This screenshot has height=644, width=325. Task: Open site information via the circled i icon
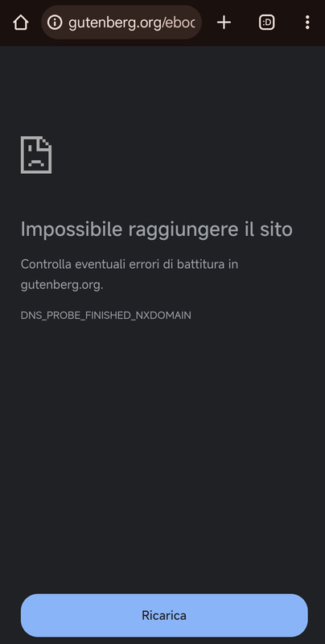[55, 23]
